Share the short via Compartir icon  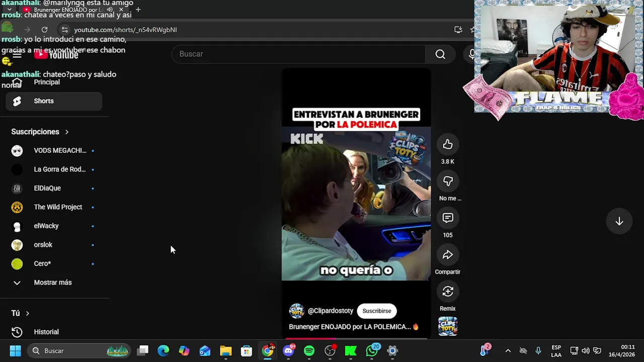pyautogui.click(x=448, y=255)
